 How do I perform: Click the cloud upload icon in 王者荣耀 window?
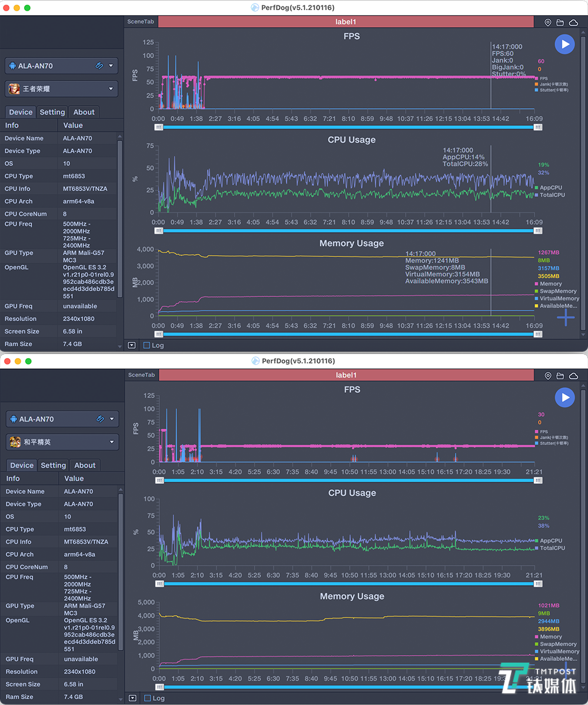[x=573, y=22]
